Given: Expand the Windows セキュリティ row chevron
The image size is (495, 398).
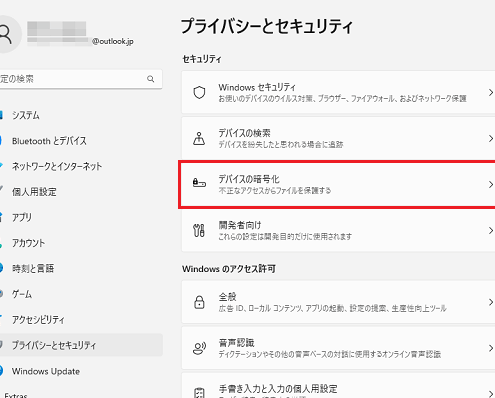Looking at the screenshot, I should [491, 92].
